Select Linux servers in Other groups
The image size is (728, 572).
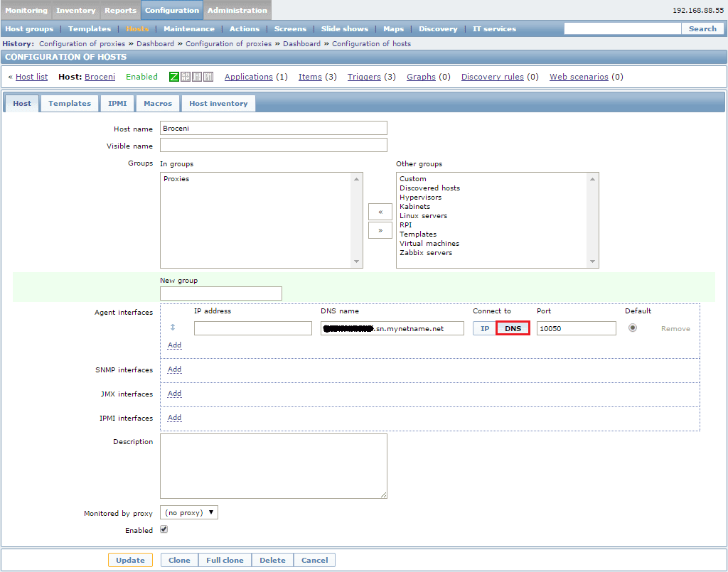point(424,216)
